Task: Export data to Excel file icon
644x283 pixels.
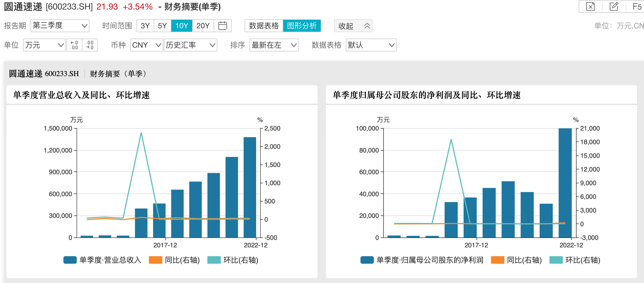Action: (590, 6)
